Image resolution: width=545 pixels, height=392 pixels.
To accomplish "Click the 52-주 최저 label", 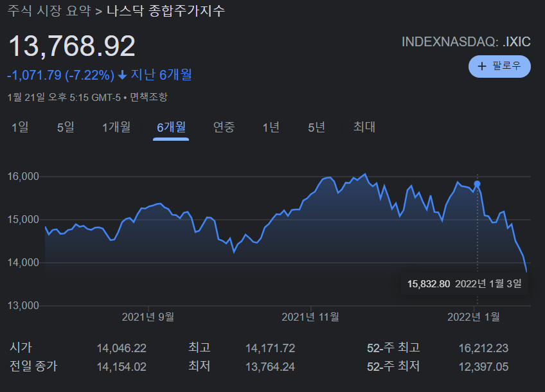I will [393, 366].
